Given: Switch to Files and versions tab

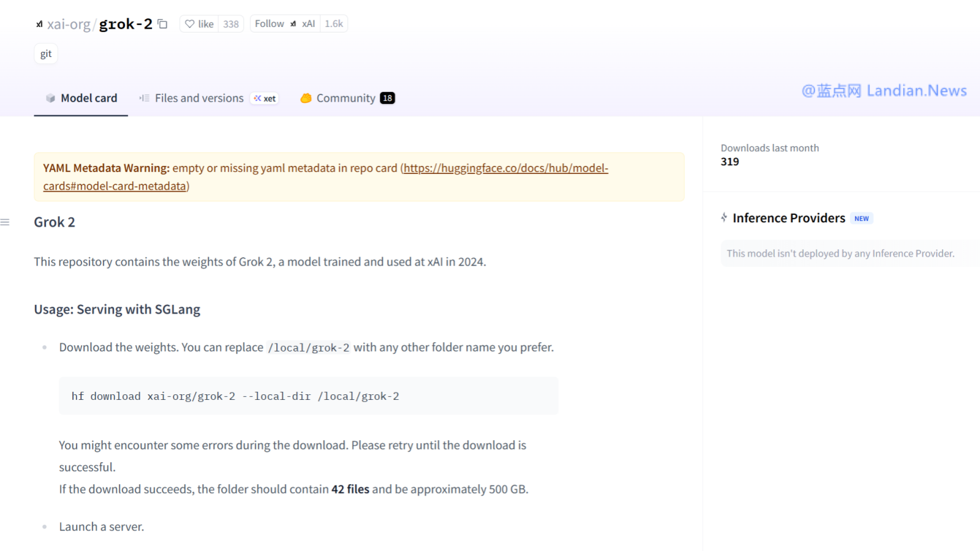Looking at the screenshot, I should click(199, 98).
